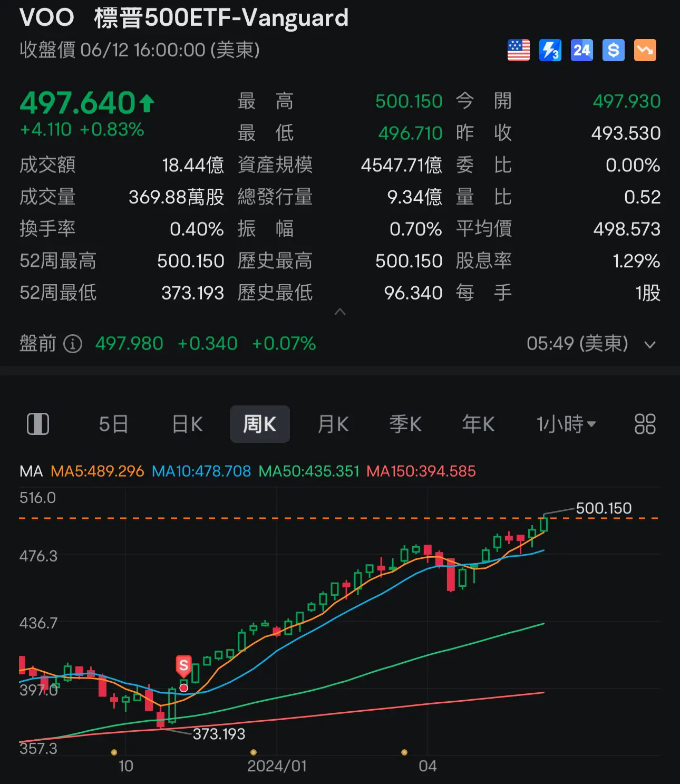Image resolution: width=680 pixels, height=784 pixels.
Task: Collapse the quote details with up chevron
Action: (x=340, y=312)
